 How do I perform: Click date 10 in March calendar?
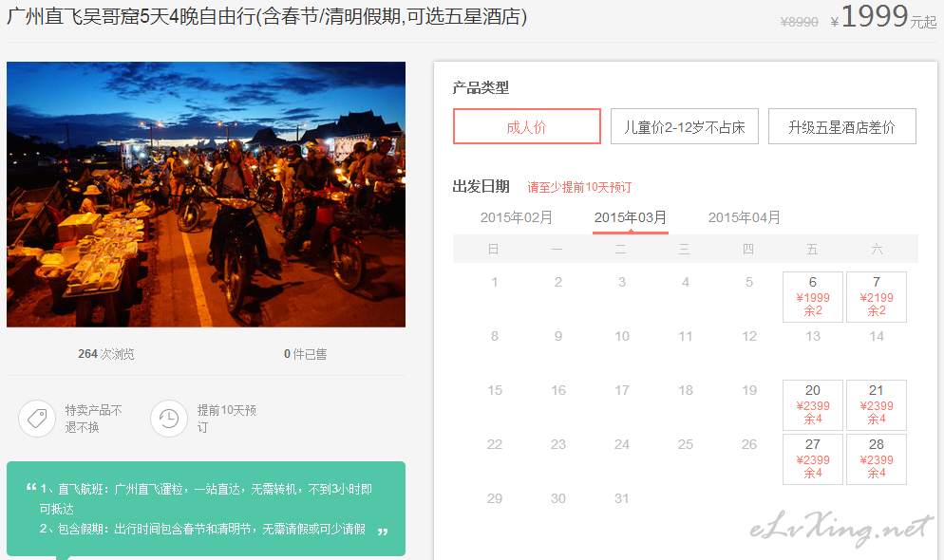pyautogui.click(x=622, y=336)
